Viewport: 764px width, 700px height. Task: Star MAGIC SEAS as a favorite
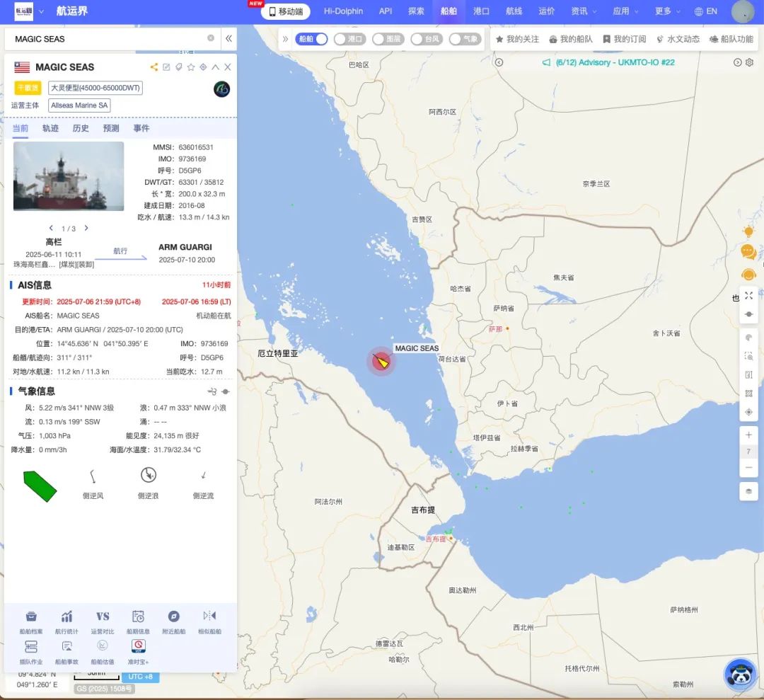191,67
